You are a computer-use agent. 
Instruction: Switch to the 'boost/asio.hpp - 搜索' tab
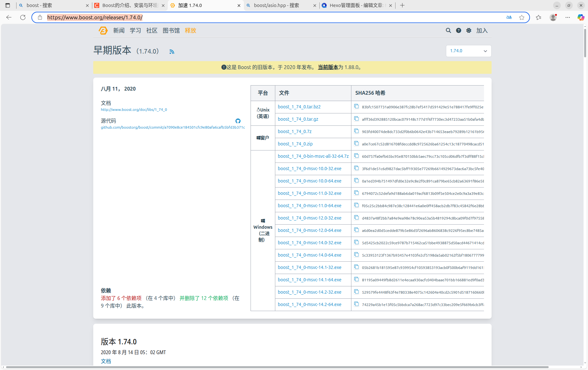tap(282, 5)
